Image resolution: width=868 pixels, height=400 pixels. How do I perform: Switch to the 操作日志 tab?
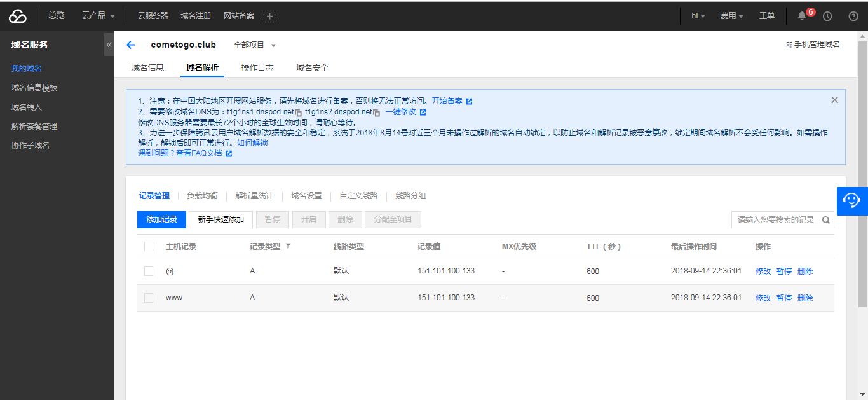point(257,67)
